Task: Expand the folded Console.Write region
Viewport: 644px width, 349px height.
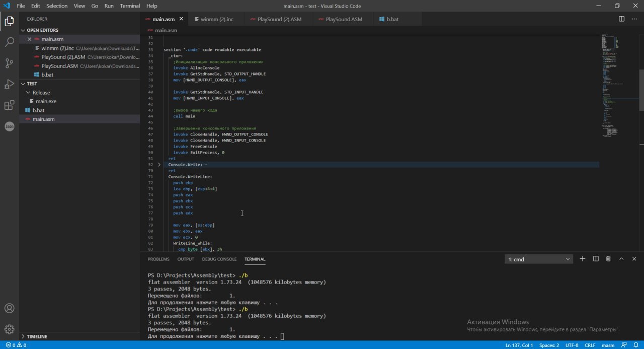Action: coord(159,165)
